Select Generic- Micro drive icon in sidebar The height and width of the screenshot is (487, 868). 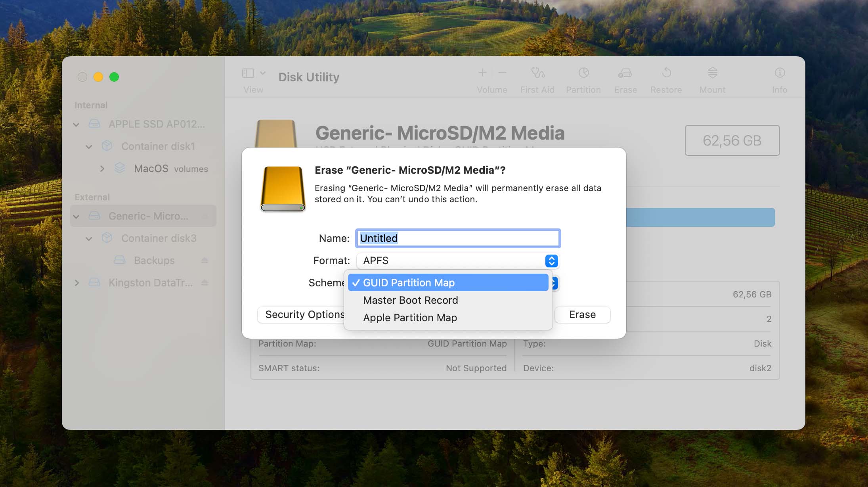pyautogui.click(x=94, y=216)
